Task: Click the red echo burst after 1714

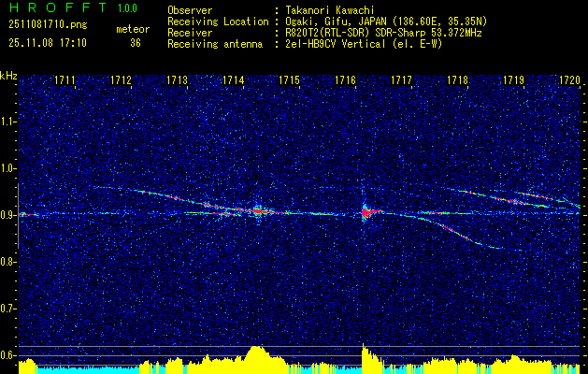Action: [x=258, y=210]
